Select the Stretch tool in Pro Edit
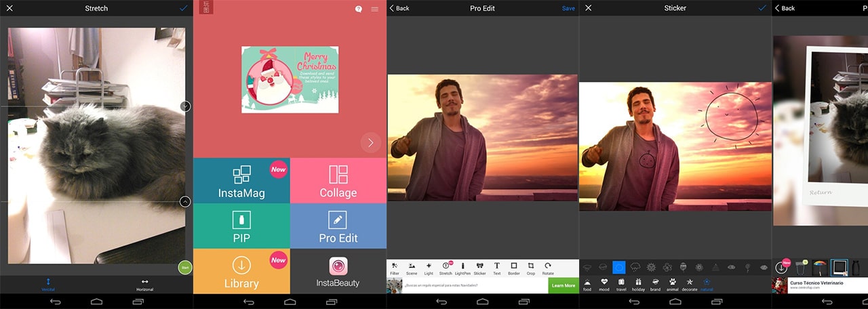Image resolution: width=868 pixels, height=309 pixels. point(446,268)
